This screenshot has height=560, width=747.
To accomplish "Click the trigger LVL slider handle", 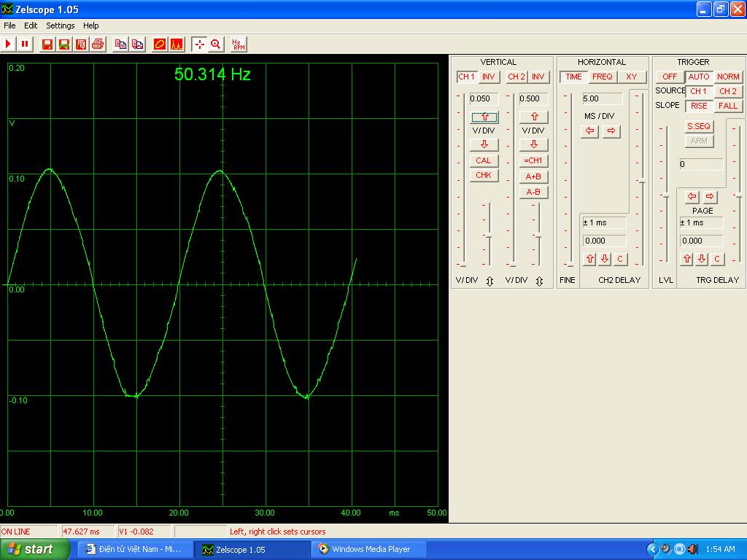I will pos(665,195).
